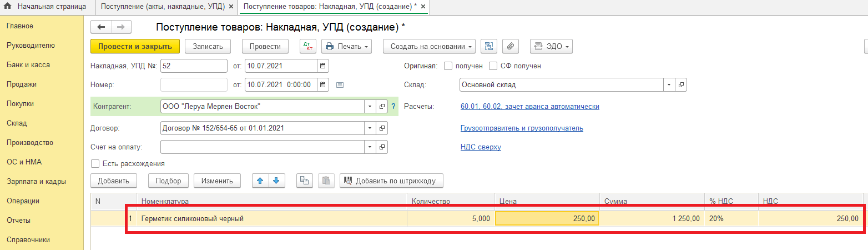Open Контрагент record with open-form icon
The height and width of the screenshot is (250, 868).
tap(382, 107)
